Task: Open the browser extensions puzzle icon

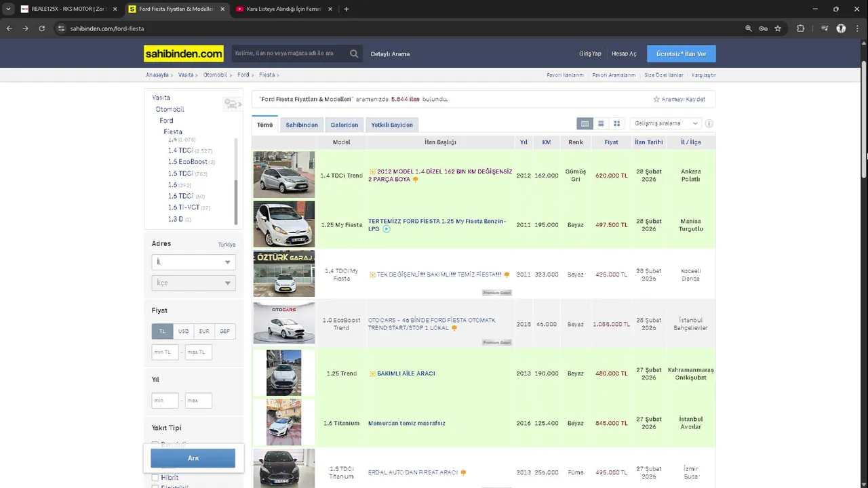Action: [x=801, y=28]
